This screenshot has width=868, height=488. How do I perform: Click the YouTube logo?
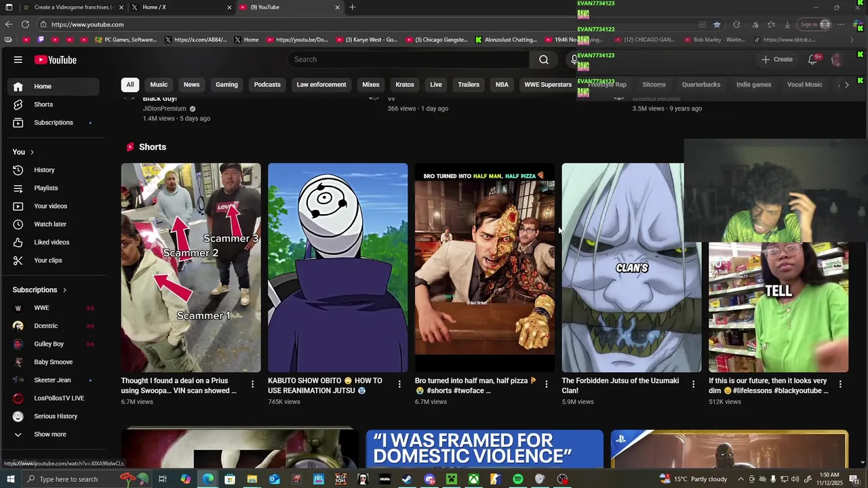(56, 60)
